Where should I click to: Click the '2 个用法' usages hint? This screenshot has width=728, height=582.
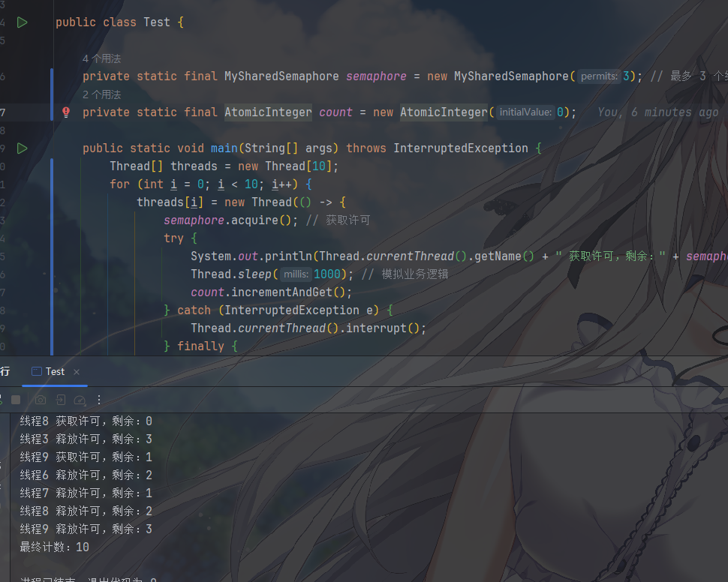tap(101, 94)
